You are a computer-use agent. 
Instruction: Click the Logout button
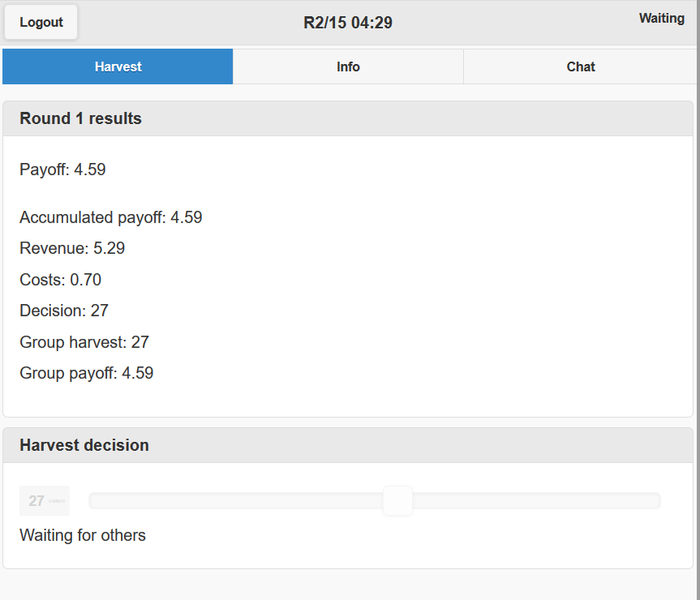41,22
